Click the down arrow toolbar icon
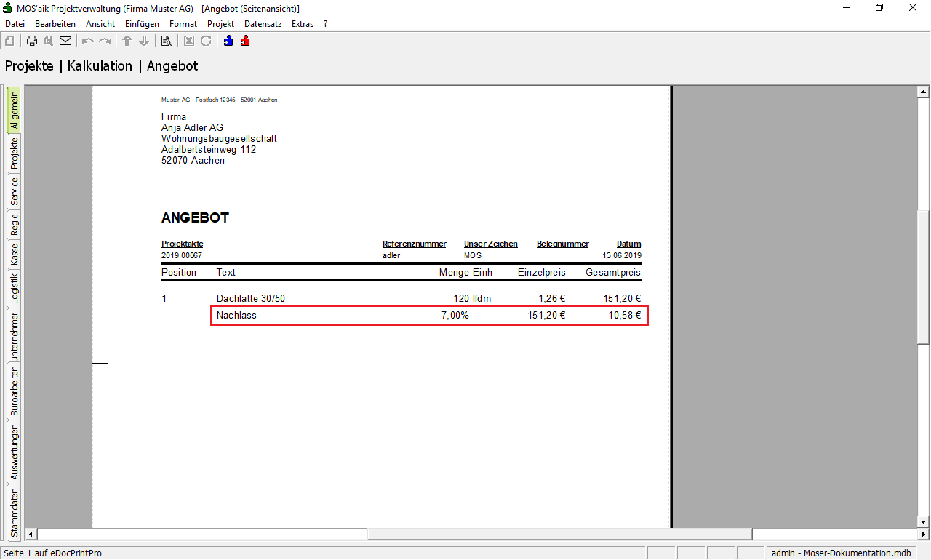The image size is (931, 560). [x=144, y=41]
